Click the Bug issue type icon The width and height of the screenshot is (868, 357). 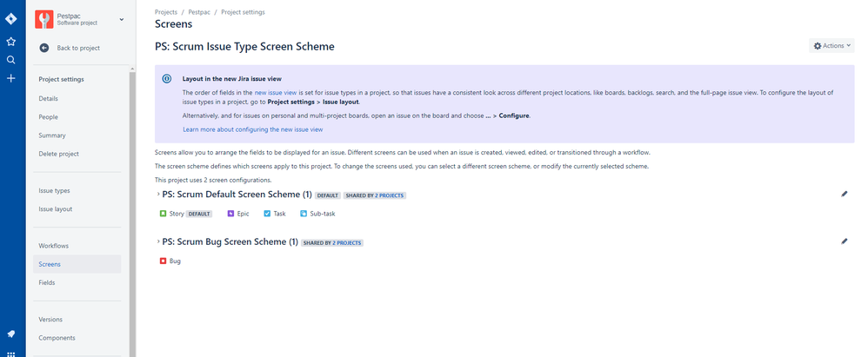coord(163,261)
